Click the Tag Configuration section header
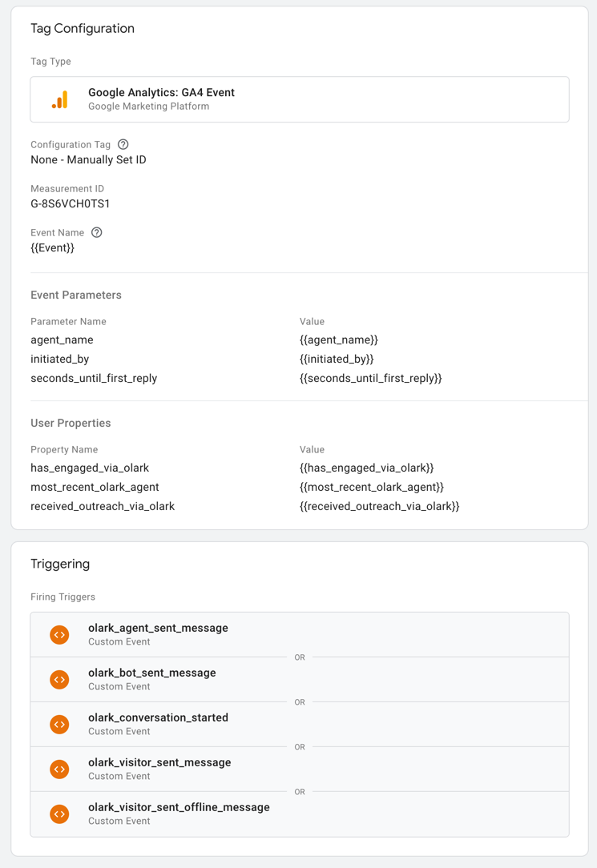597x868 pixels. point(82,28)
